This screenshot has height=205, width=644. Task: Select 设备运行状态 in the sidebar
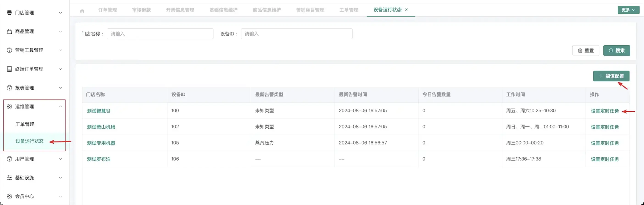pos(30,141)
